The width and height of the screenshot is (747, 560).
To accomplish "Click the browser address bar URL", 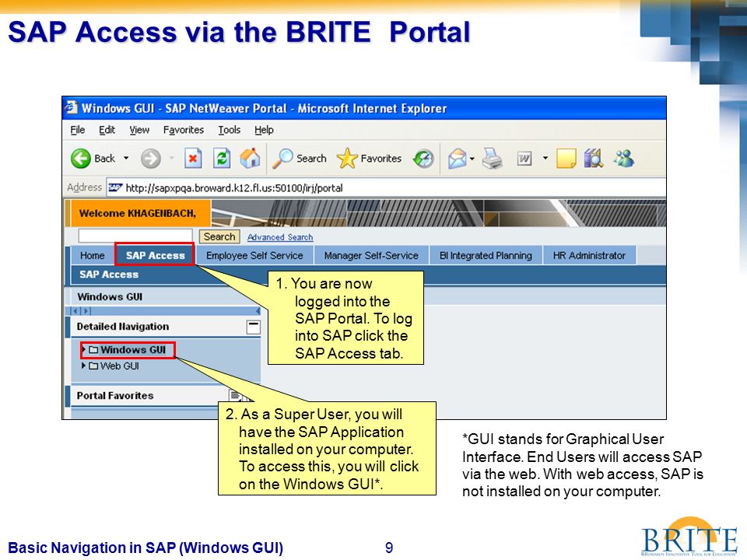I will point(234,187).
